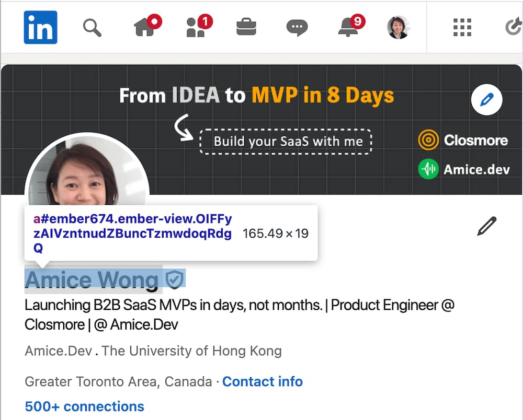Open the search magnifier icon
Screen dimensions: 523x420
tap(92, 27)
